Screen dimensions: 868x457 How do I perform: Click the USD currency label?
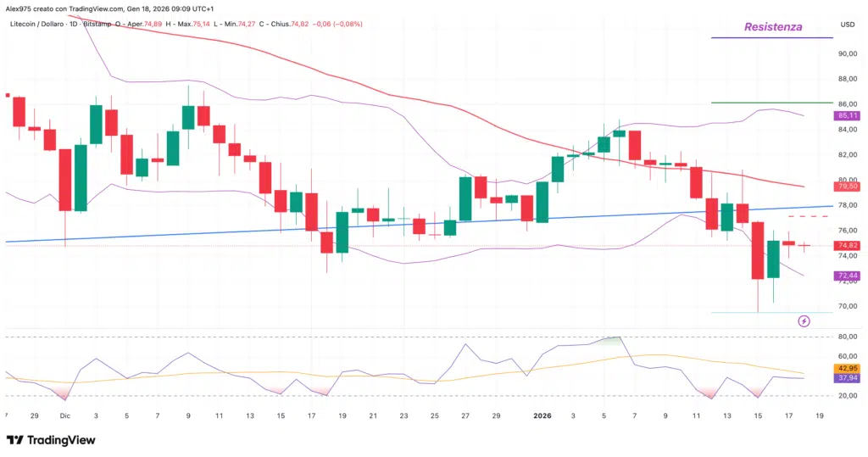[847, 25]
